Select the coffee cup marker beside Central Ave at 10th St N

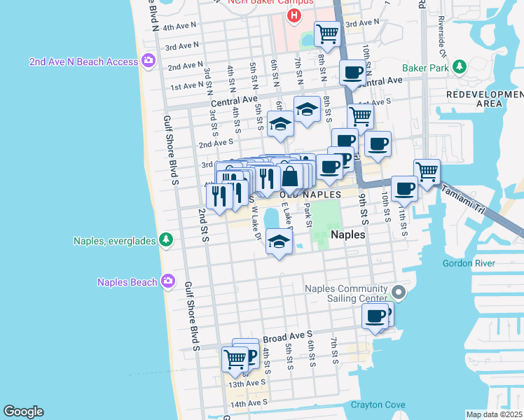click(x=352, y=73)
